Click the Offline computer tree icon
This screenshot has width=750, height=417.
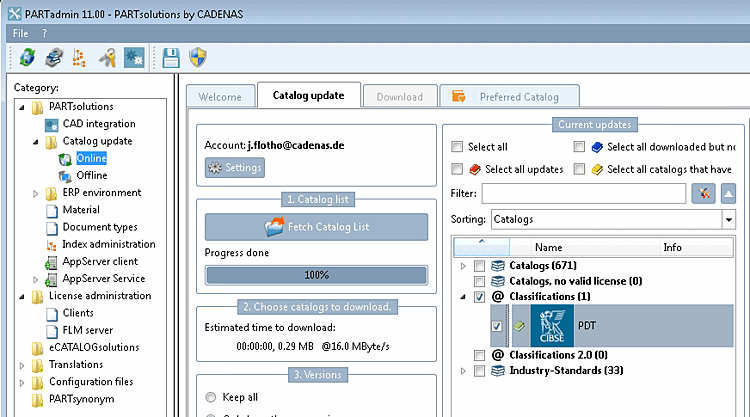65,176
